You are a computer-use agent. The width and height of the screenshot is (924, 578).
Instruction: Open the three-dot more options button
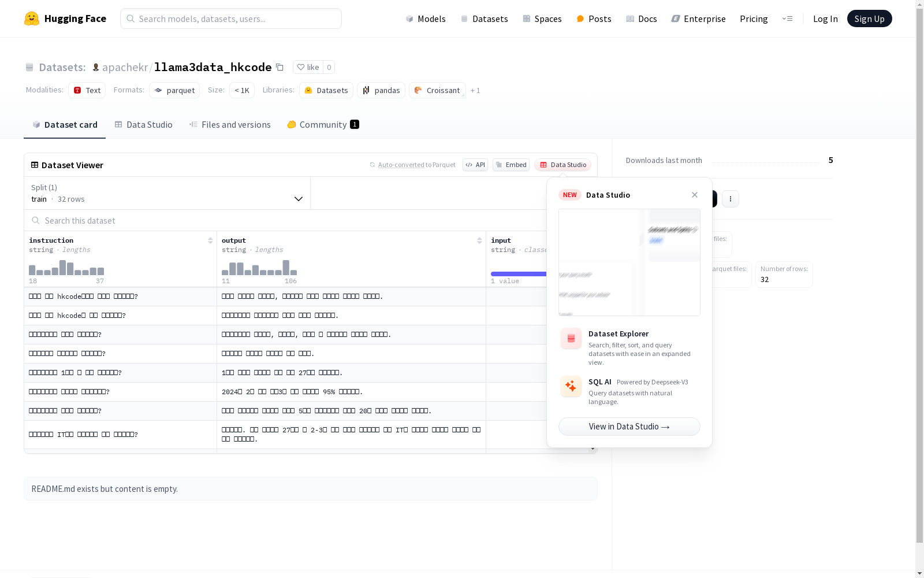pyautogui.click(x=731, y=199)
